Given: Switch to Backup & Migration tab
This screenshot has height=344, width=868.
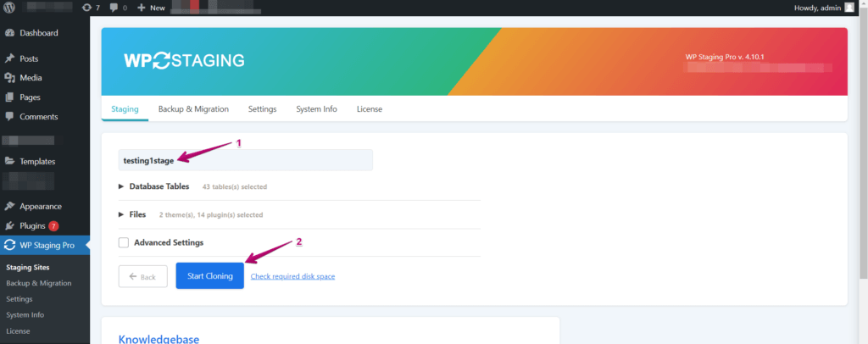Looking at the screenshot, I should tap(193, 109).
